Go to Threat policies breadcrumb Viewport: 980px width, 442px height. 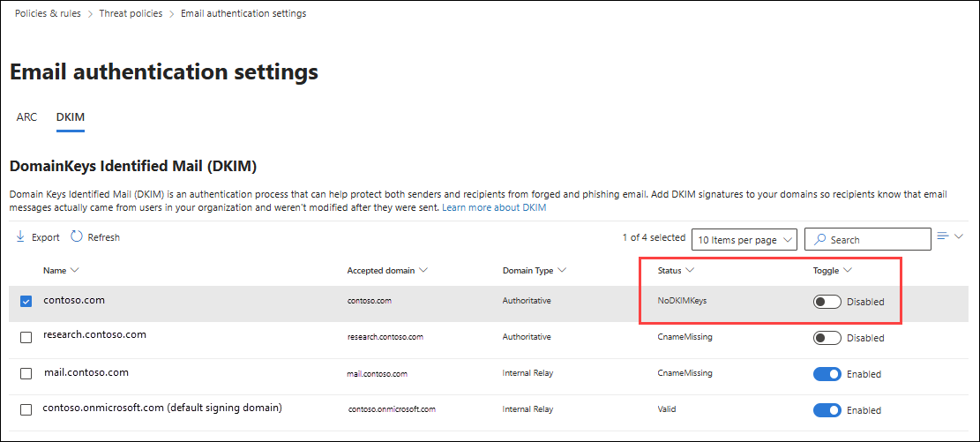[131, 13]
